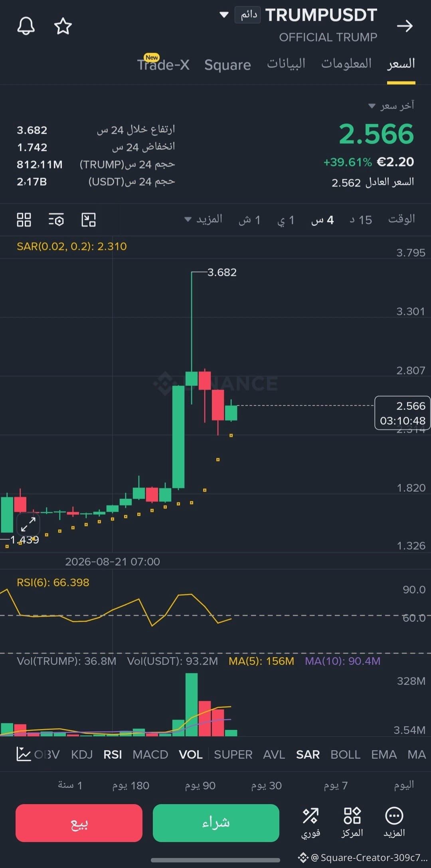Toggle the MACD indicator
The image size is (431, 868).
pos(150,754)
